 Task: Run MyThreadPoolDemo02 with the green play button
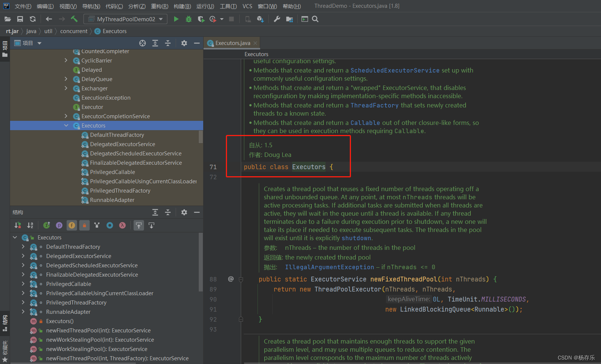pos(176,19)
